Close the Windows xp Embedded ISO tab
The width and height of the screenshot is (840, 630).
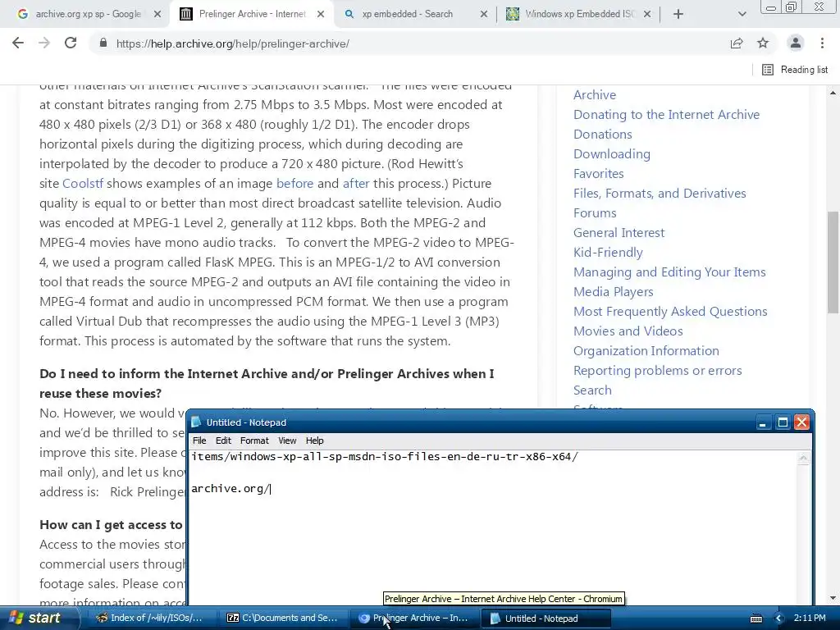tap(647, 15)
